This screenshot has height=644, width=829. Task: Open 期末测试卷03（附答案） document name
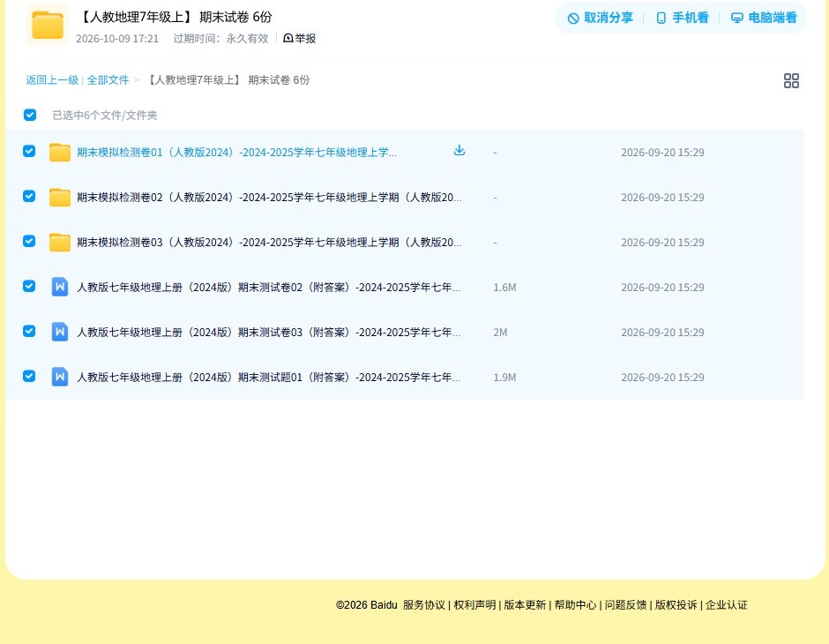(x=269, y=332)
